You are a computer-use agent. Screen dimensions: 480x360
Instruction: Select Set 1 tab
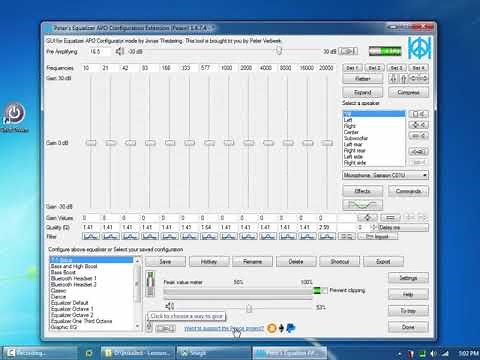[352, 68]
